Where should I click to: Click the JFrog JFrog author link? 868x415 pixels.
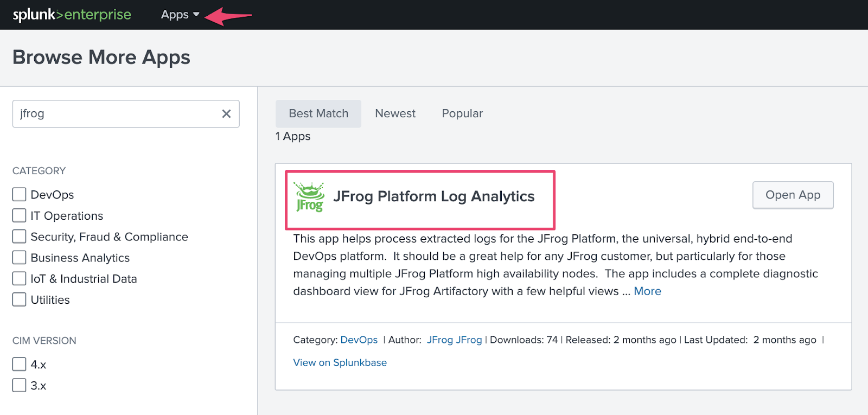tap(454, 340)
